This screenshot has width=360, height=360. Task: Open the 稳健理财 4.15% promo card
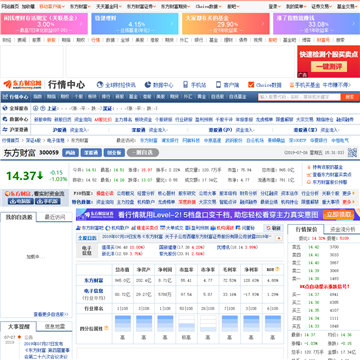coord(135,24)
